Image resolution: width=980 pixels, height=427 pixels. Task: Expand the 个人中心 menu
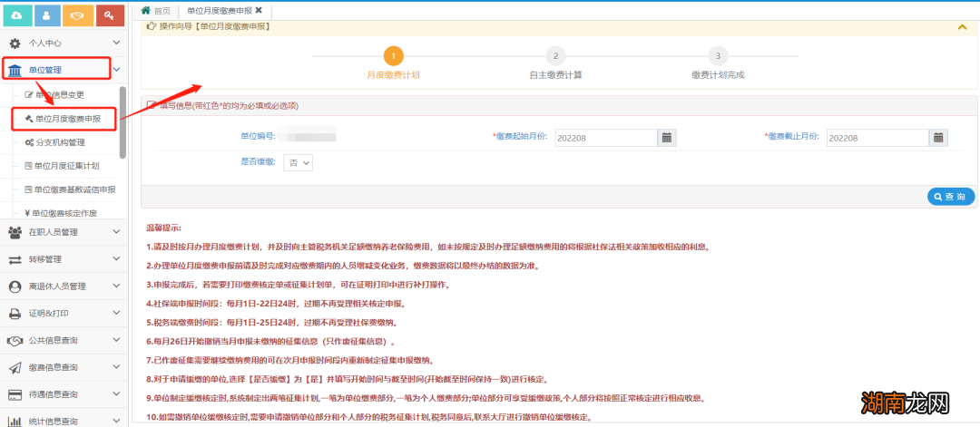pyautogui.click(x=115, y=44)
